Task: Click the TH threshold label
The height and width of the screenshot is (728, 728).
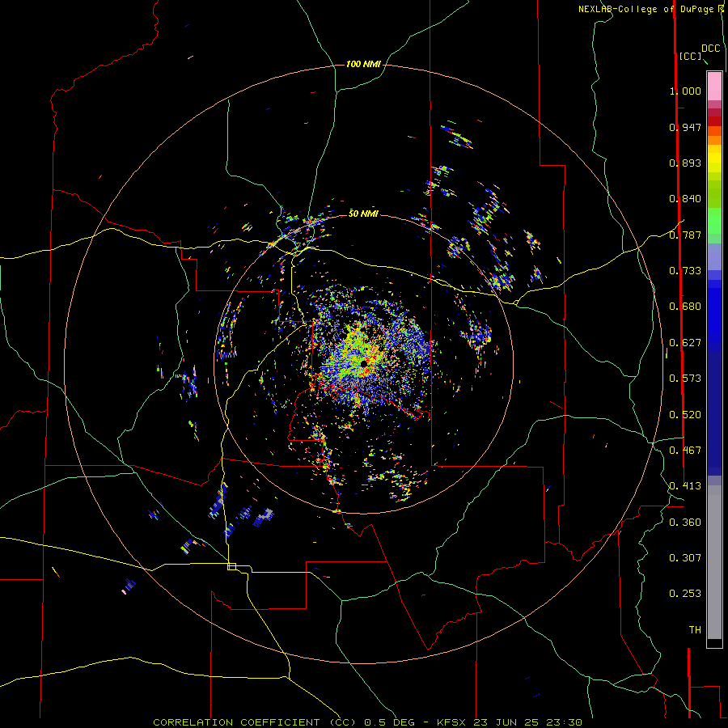Action: coord(695,630)
